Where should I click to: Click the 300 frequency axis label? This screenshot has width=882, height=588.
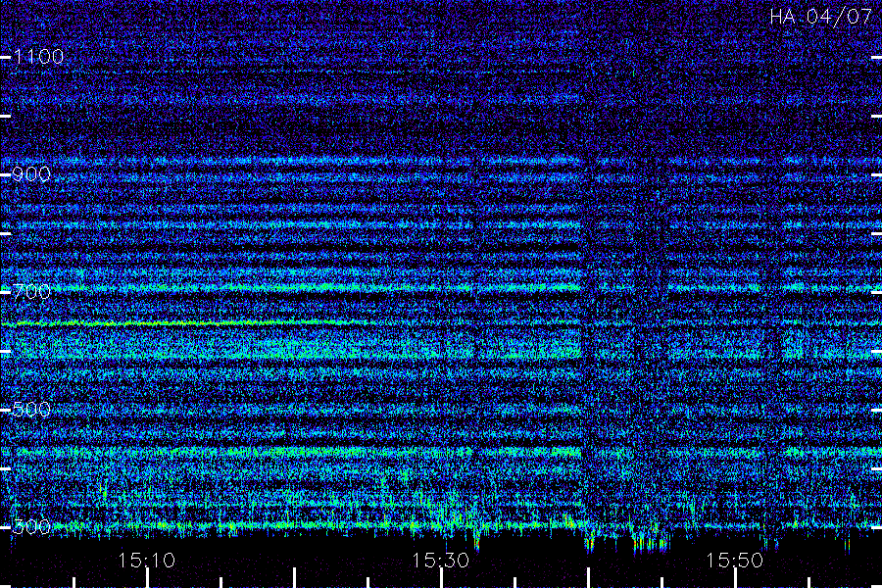pos(31,527)
